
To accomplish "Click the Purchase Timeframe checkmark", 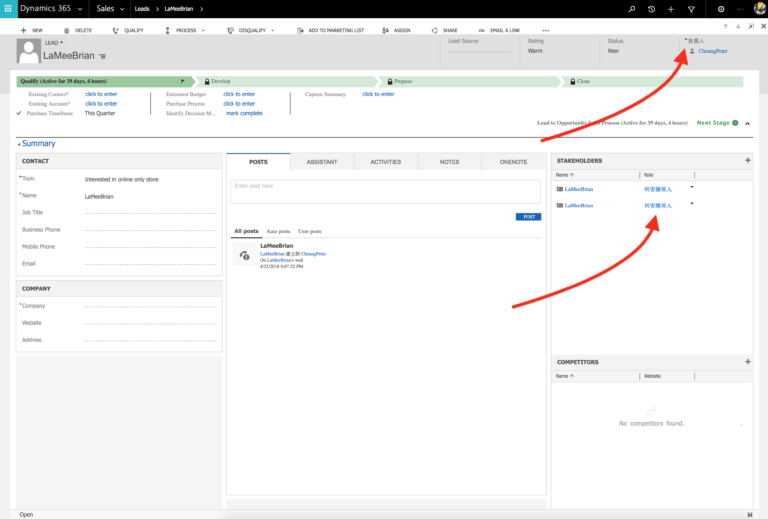I will point(19,113).
